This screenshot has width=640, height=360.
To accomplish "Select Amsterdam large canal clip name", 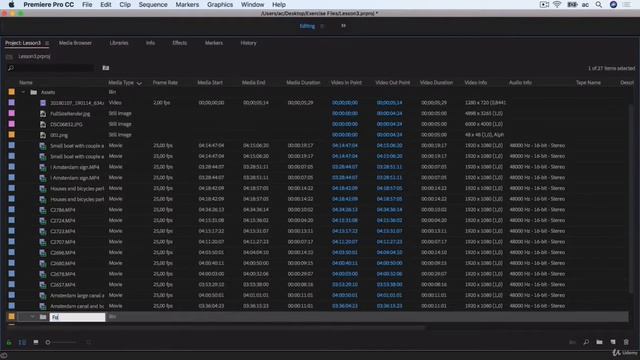I will pos(77,295).
